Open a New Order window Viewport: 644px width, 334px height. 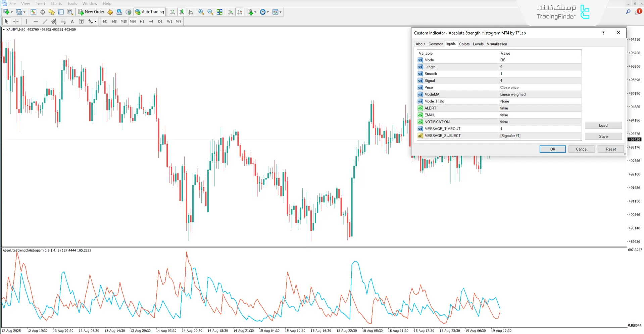pos(91,12)
